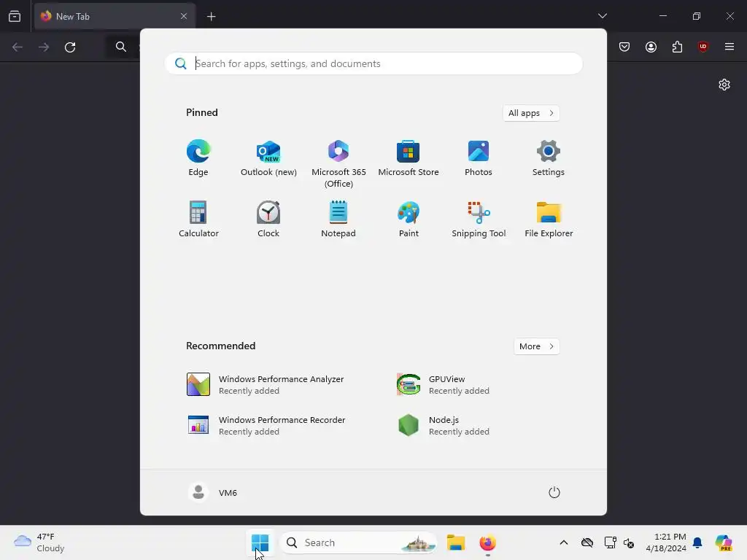The width and height of the screenshot is (747, 560).
Task: Expand the Firefox list all tabs dropdown
Action: (602, 16)
